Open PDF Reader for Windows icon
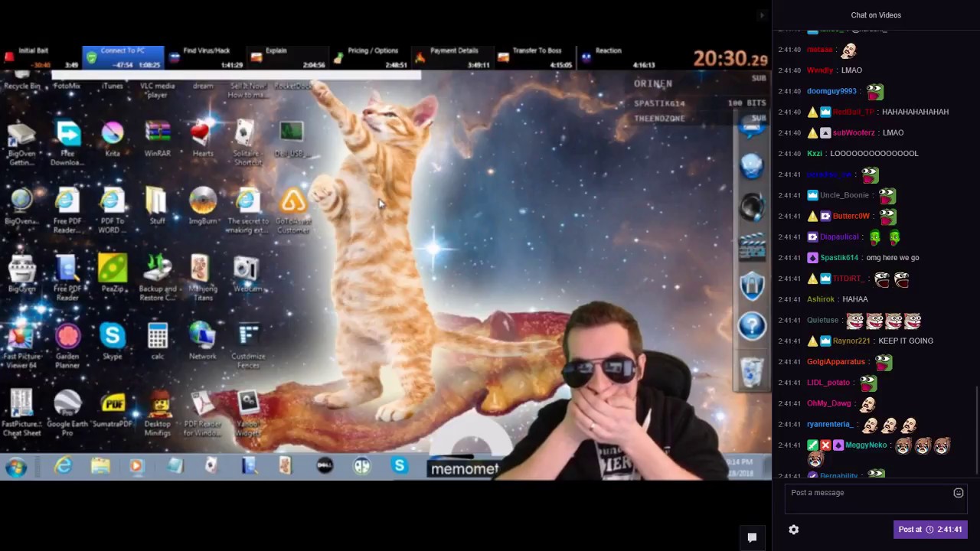 203,413
